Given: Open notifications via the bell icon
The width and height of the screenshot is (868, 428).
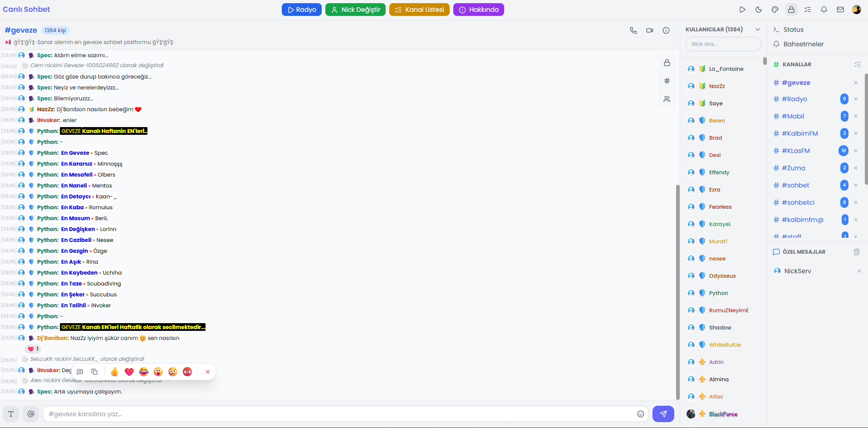Looking at the screenshot, I should pyautogui.click(x=824, y=9).
